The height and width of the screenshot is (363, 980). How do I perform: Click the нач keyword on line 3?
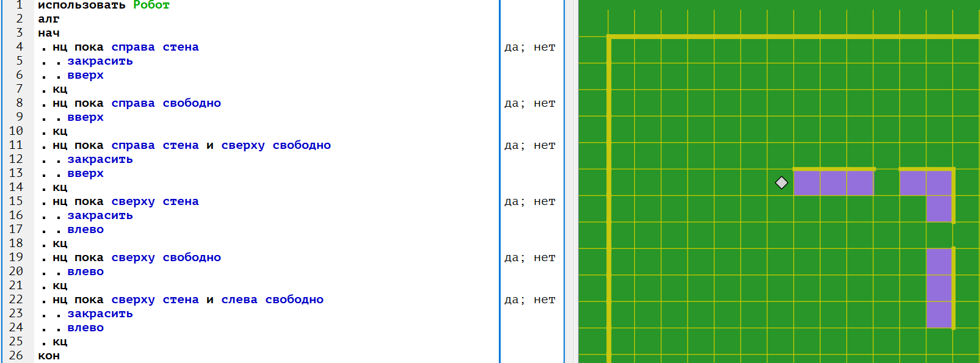coord(49,33)
